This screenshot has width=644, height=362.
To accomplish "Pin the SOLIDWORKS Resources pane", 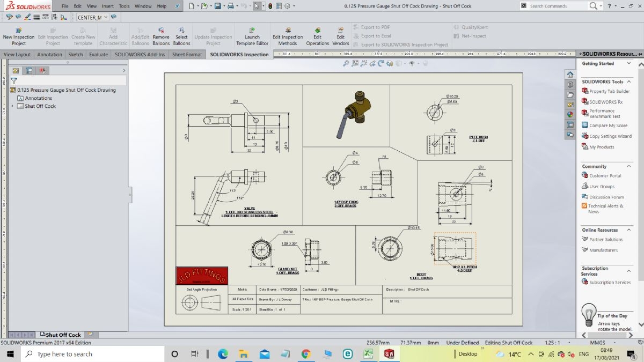I will (640, 54).
